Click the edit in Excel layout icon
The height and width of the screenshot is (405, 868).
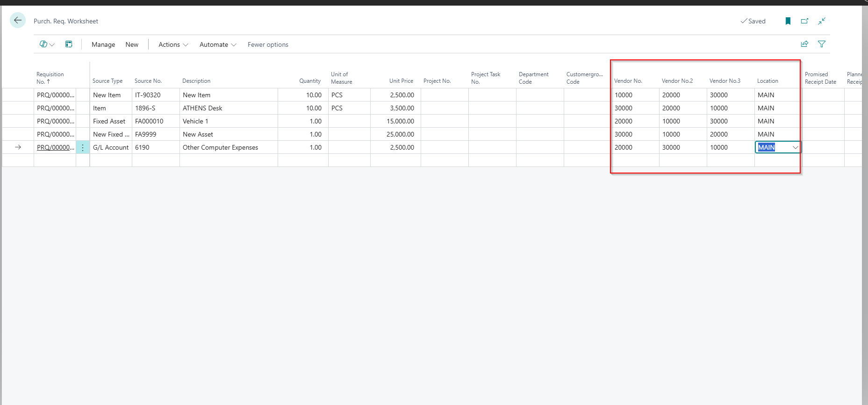click(69, 44)
